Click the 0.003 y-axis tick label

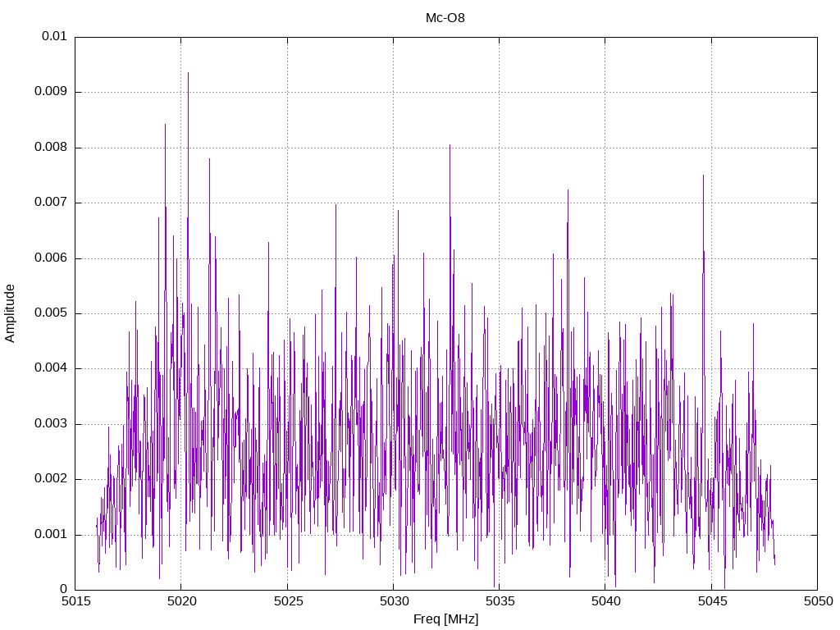51,424
